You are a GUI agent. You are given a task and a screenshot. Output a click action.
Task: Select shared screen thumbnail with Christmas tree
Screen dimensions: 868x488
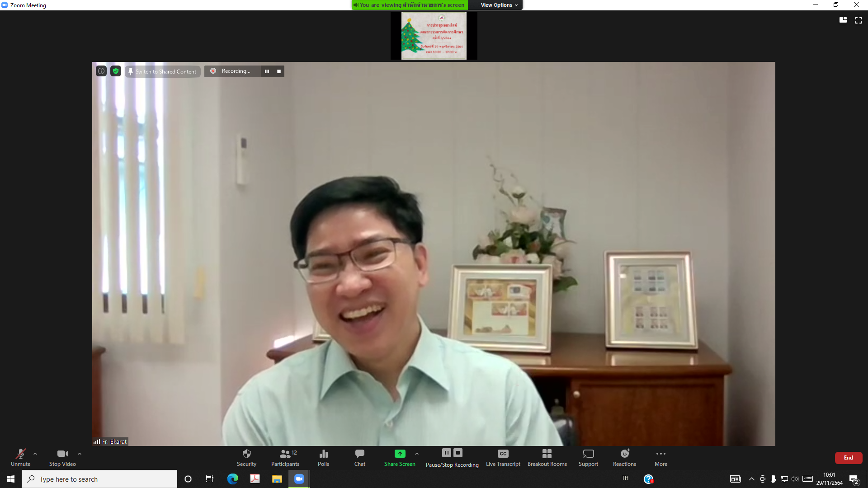point(434,36)
